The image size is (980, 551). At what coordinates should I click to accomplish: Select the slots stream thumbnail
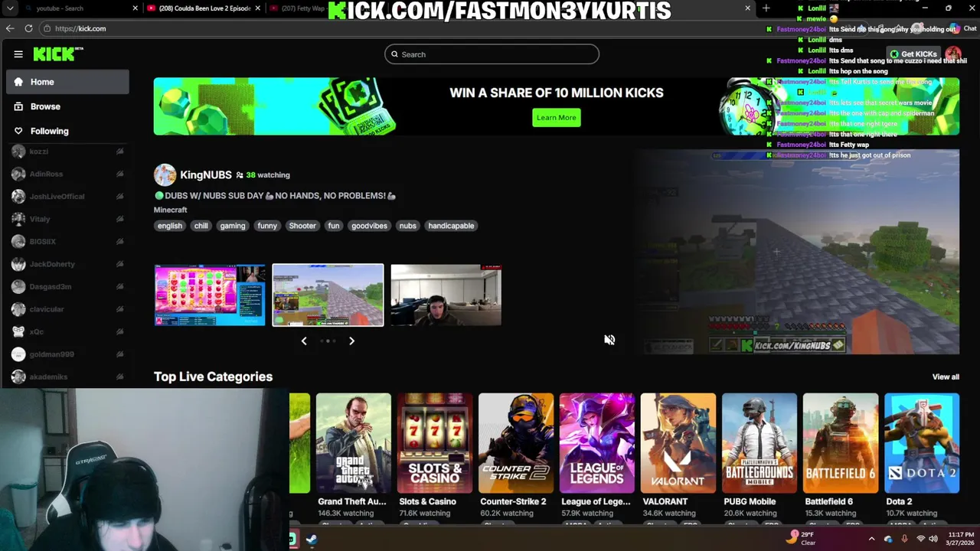coord(210,295)
